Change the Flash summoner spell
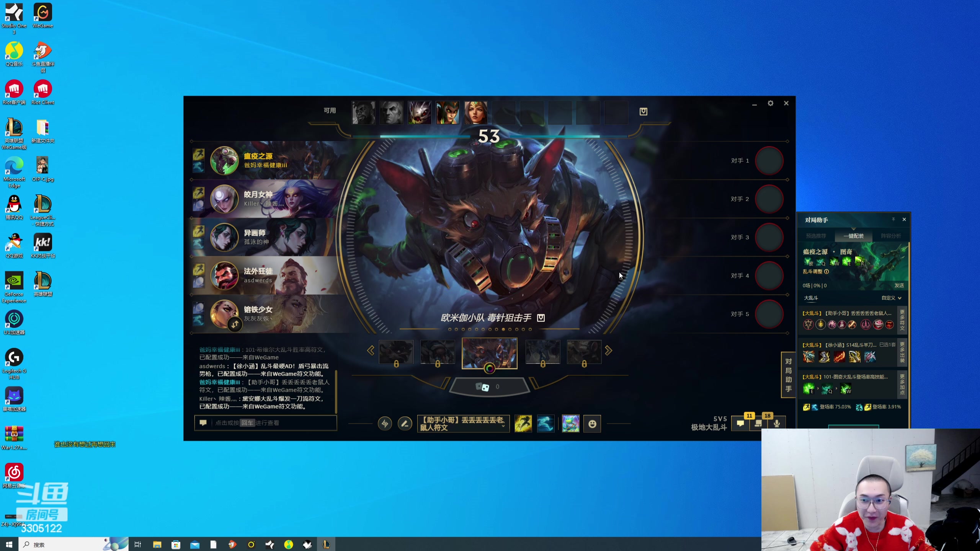The image size is (980, 551). click(523, 424)
